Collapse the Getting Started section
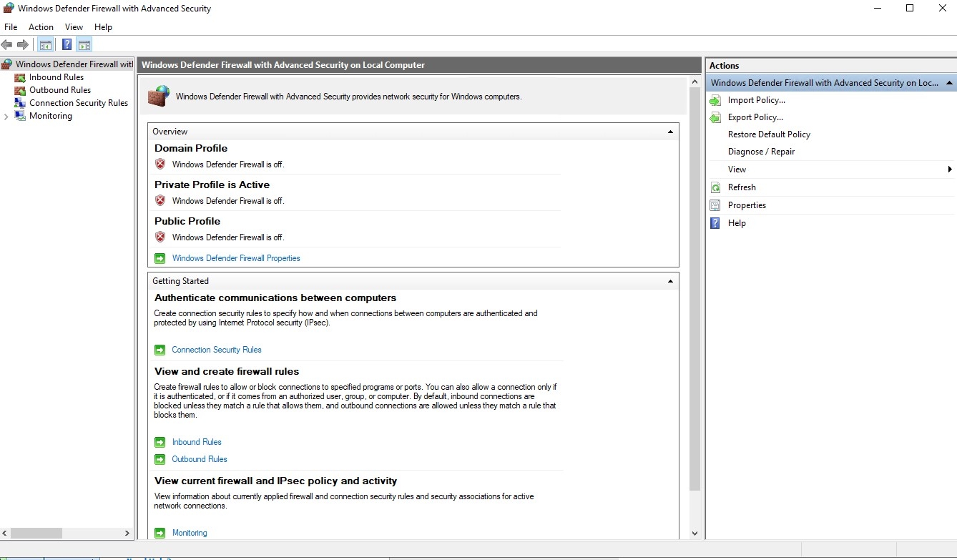This screenshot has width=957, height=560. (x=670, y=281)
